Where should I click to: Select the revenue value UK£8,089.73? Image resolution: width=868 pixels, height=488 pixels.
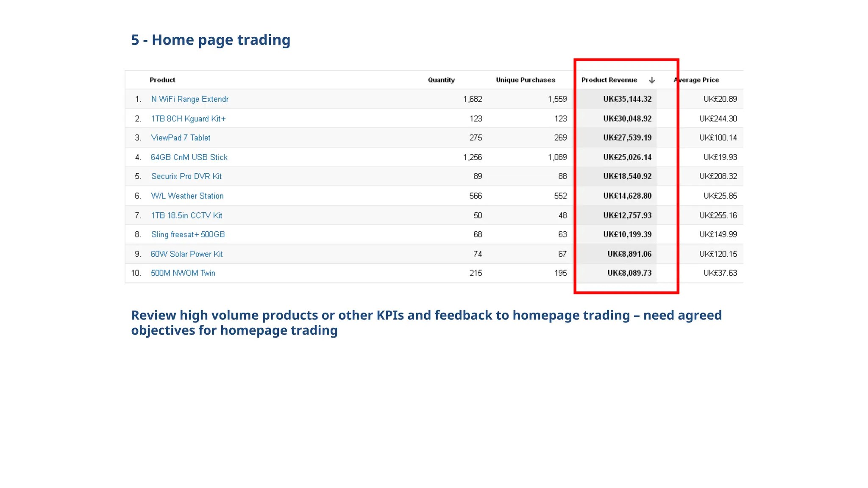click(629, 273)
